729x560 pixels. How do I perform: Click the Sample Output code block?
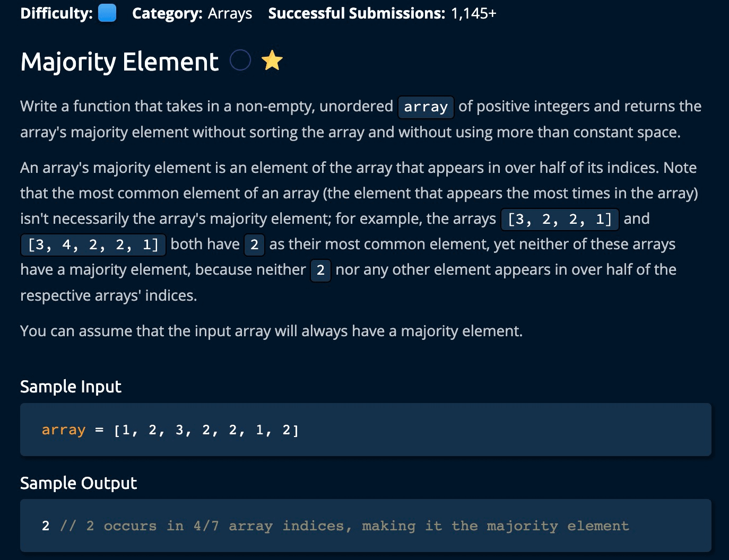tap(366, 526)
